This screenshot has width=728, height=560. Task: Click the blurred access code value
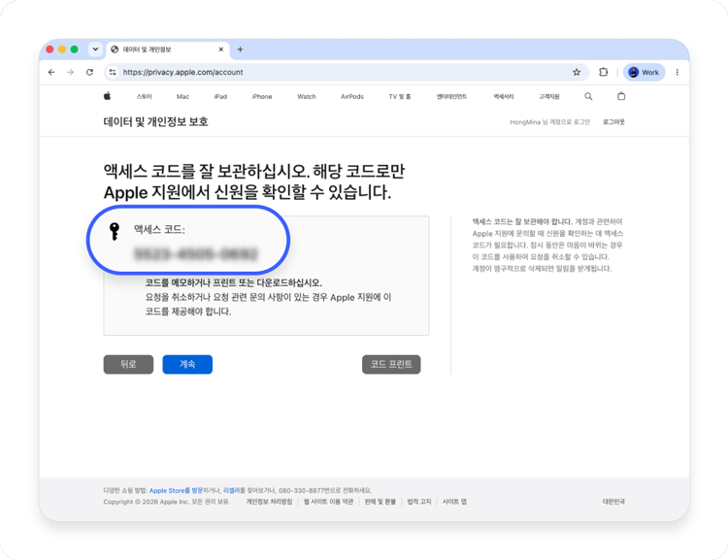(195, 253)
